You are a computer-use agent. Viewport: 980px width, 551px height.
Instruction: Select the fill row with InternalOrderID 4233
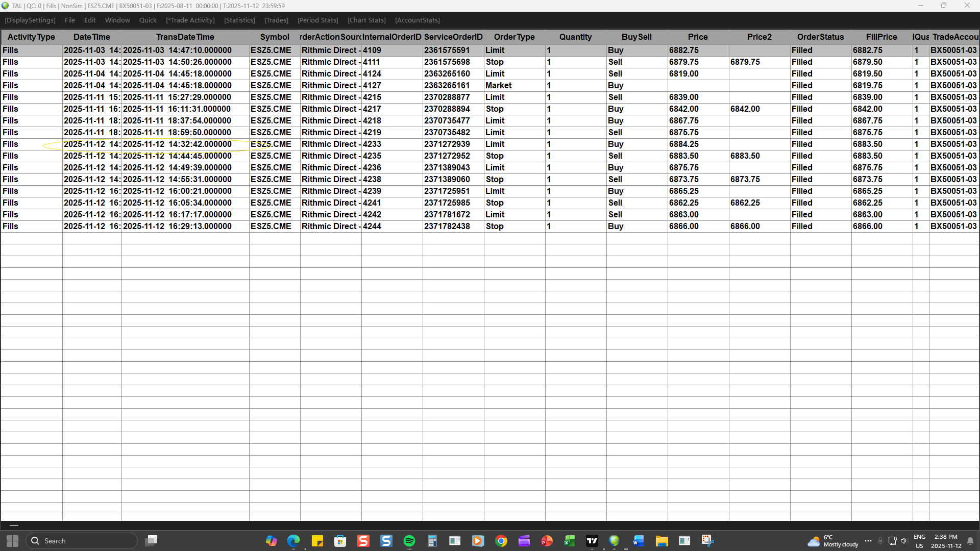coord(372,144)
